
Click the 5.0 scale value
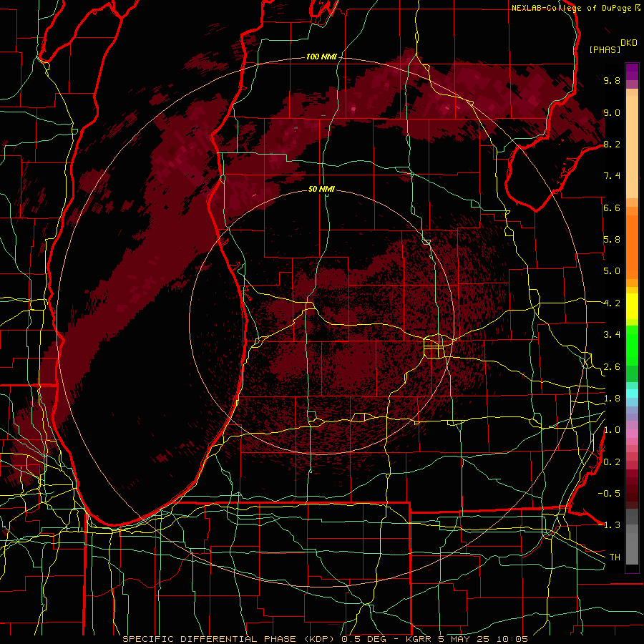[612, 271]
